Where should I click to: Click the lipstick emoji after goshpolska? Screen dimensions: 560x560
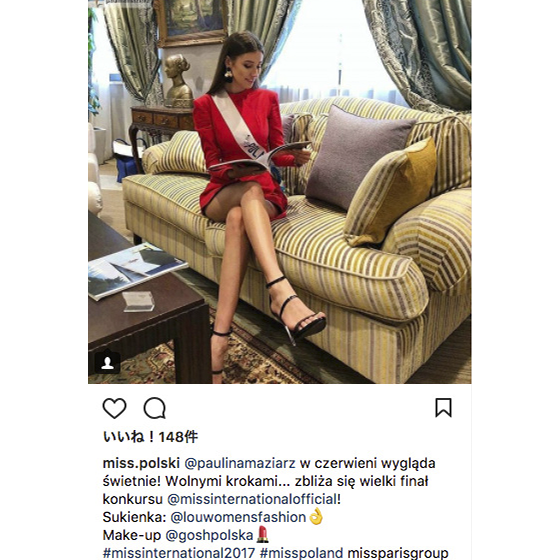coord(262,534)
